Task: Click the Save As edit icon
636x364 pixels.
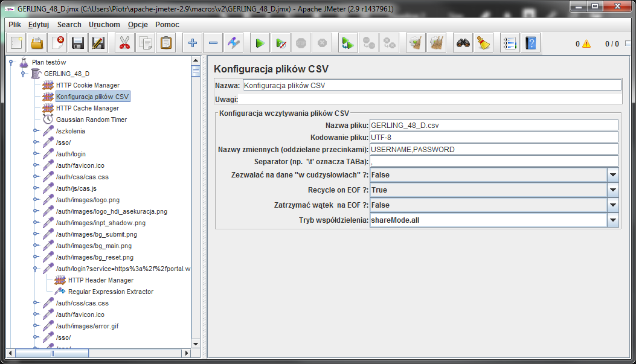Action: click(x=98, y=43)
